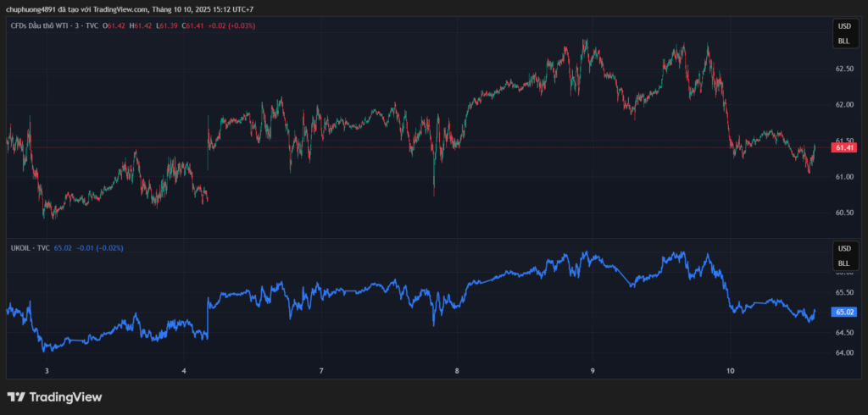Open USD currency selector on UKOIL pane
The width and height of the screenshot is (868, 415).
[843, 248]
